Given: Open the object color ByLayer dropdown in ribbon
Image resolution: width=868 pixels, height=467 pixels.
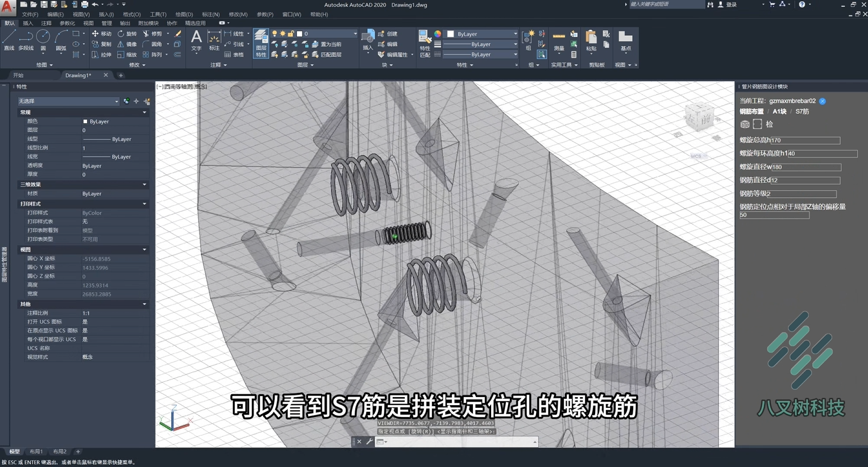Looking at the screenshot, I should tap(482, 34).
